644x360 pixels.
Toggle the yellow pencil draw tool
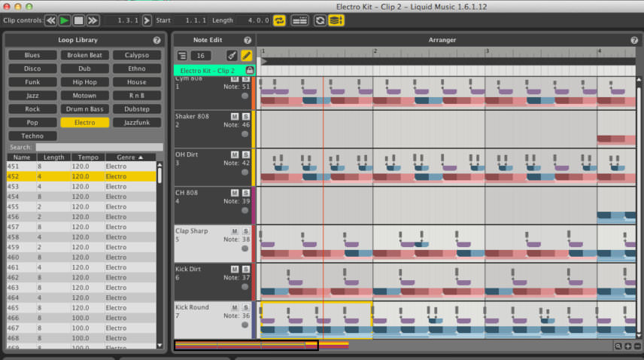(247, 56)
